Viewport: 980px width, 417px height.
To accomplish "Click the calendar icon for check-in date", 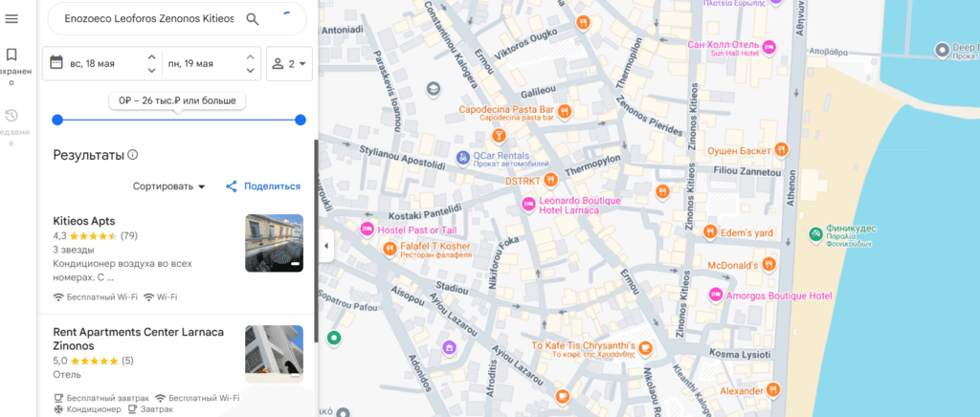I will (x=56, y=62).
